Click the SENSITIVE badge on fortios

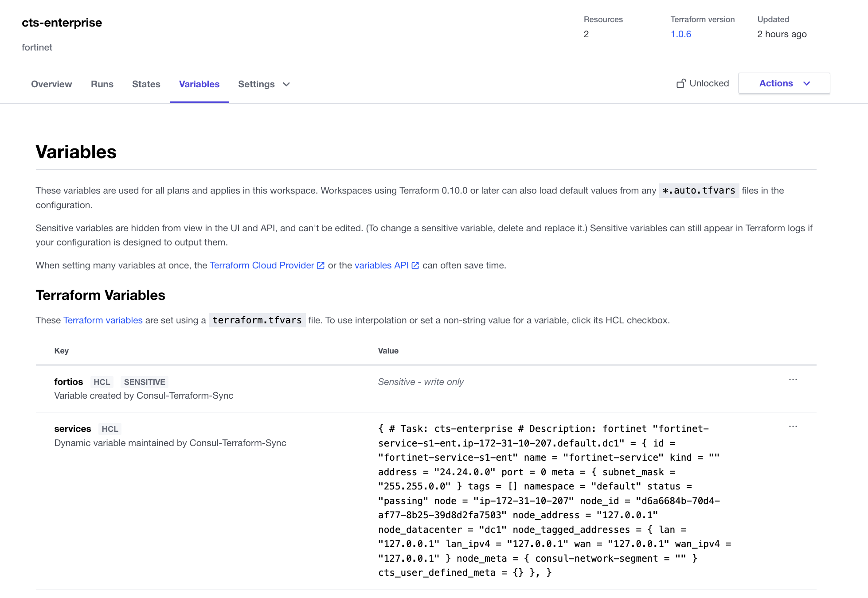pyautogui.click(x=145, y=382)
